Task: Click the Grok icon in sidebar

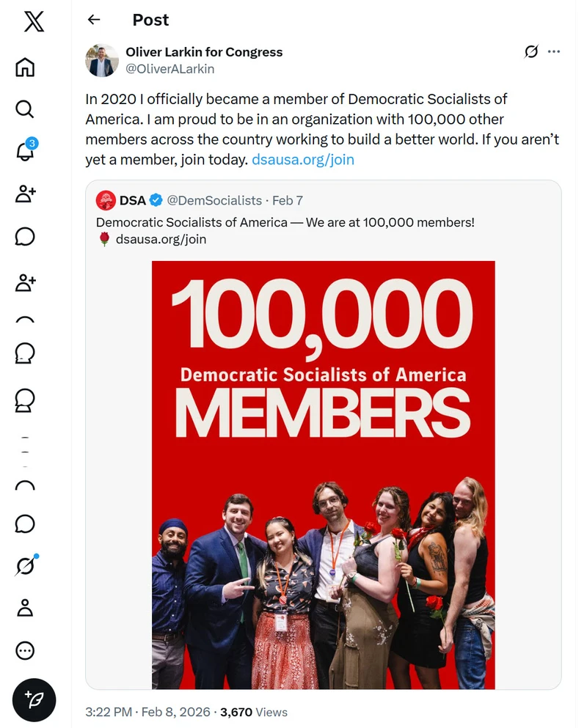Action: (x=26, y=565)
